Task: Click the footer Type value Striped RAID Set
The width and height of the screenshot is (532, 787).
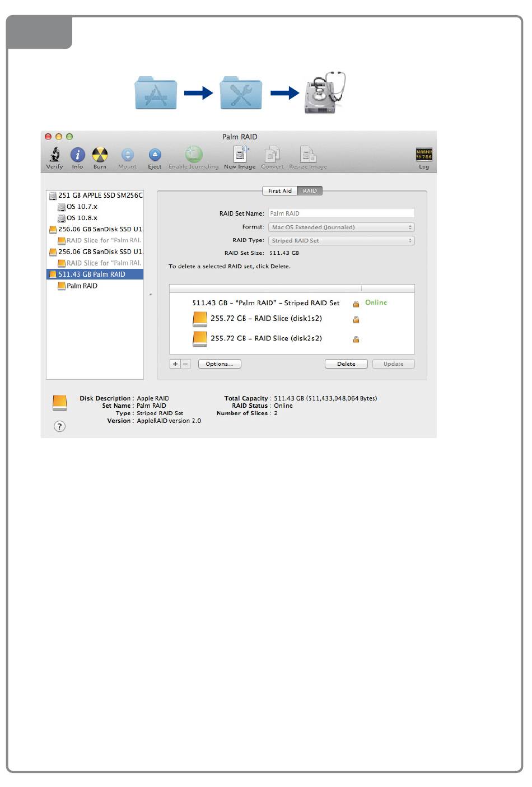Action: [x=160, y=413]
